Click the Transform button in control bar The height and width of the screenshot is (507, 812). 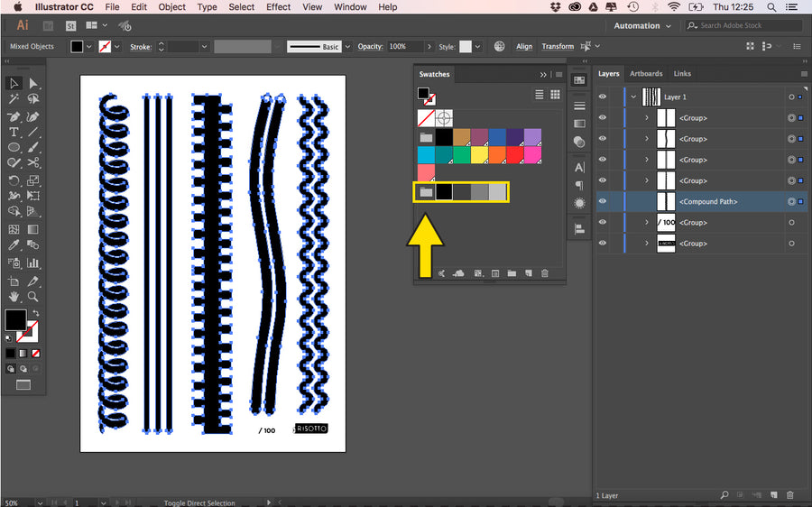point(558,46)
